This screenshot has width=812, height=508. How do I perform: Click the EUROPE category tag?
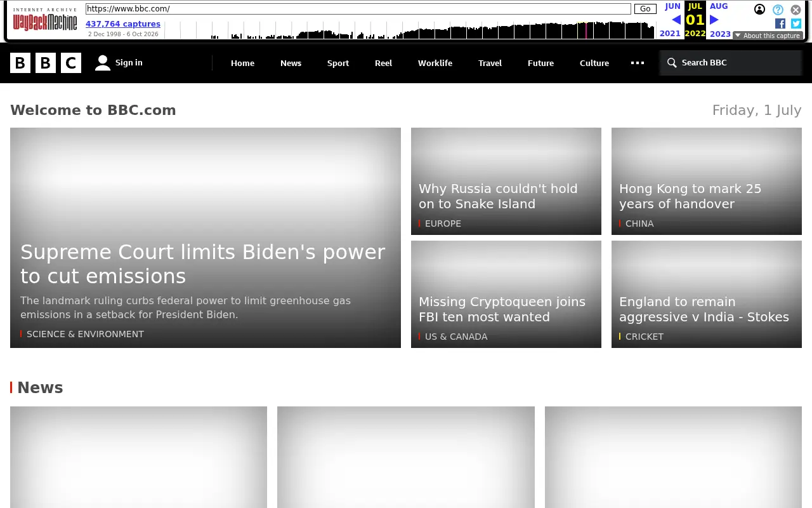pos(443,224)
